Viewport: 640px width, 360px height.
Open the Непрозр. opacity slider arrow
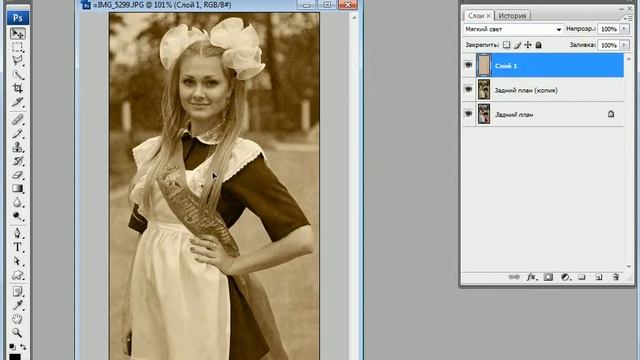pyautogui.click(x=624, y=29)
